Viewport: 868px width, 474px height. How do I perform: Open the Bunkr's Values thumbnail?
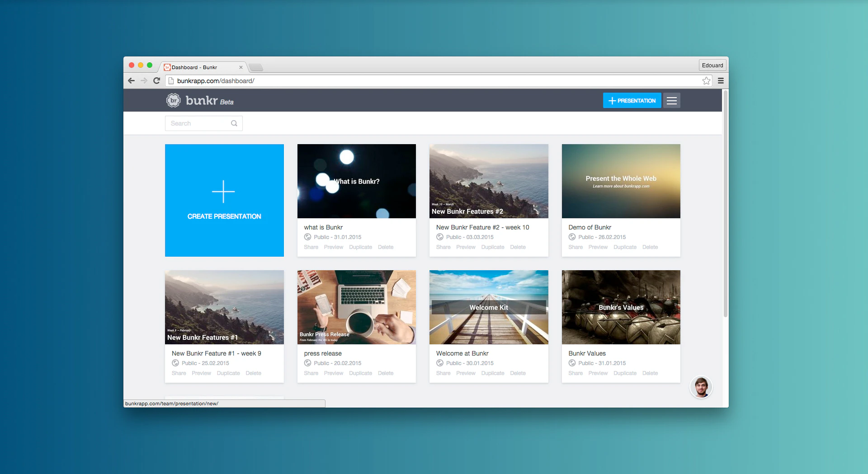coord(621,307)
